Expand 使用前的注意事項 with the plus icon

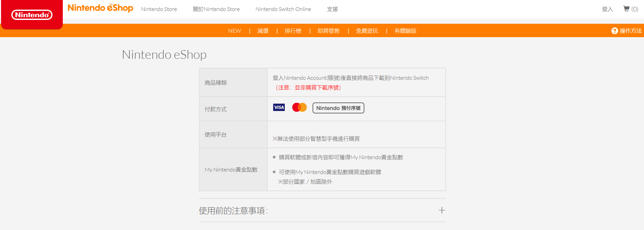(442, 210)
